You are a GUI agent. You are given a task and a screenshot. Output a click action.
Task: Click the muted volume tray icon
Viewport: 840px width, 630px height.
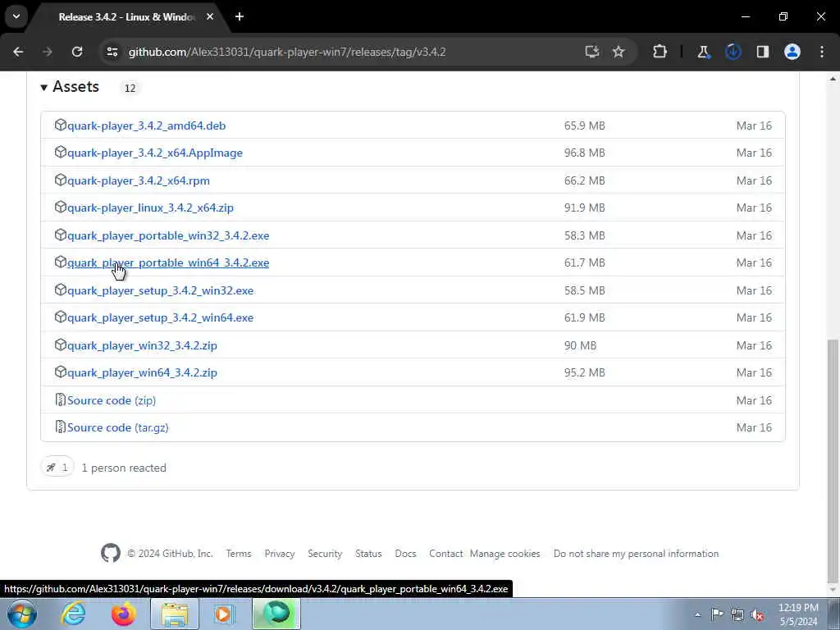(757, 614)
